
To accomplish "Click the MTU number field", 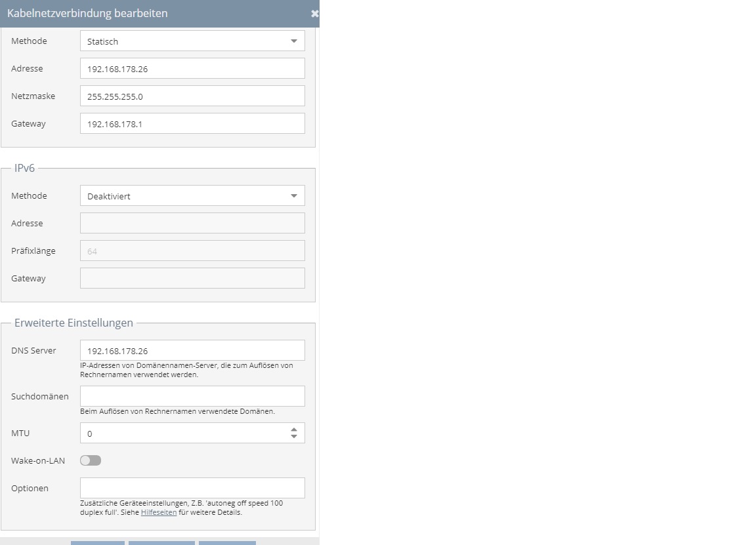I will (192, 434).
